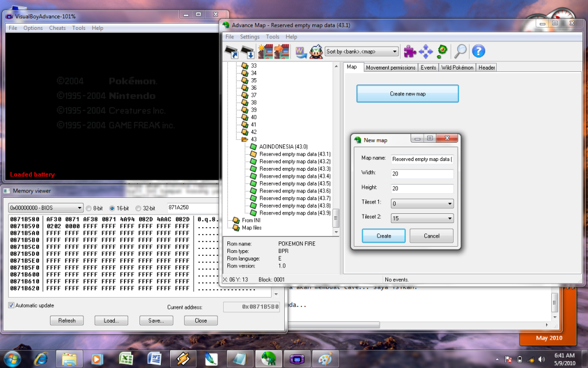588x368 pixels.
Task: Open the Tileset 2 dropdown in New map
Action: 422,218
